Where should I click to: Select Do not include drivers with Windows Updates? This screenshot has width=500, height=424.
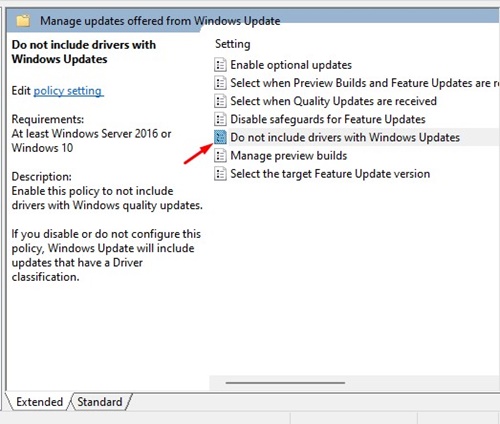345,137
